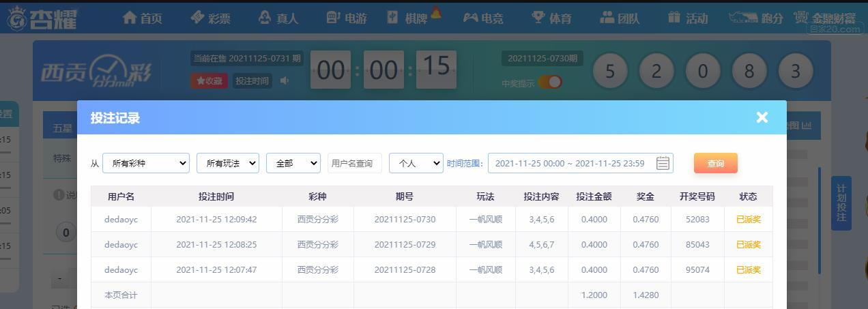Open the 活动 promotions menu

coord(688,18)
